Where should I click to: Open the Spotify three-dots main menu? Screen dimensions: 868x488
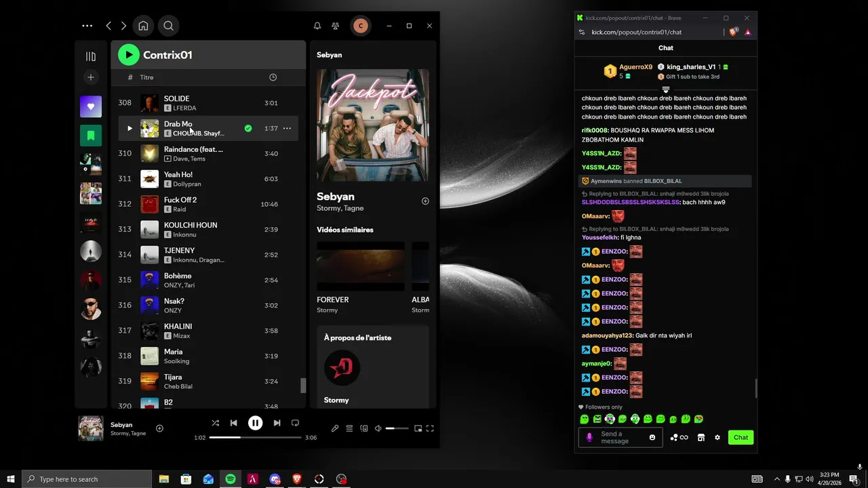point(87,26)
